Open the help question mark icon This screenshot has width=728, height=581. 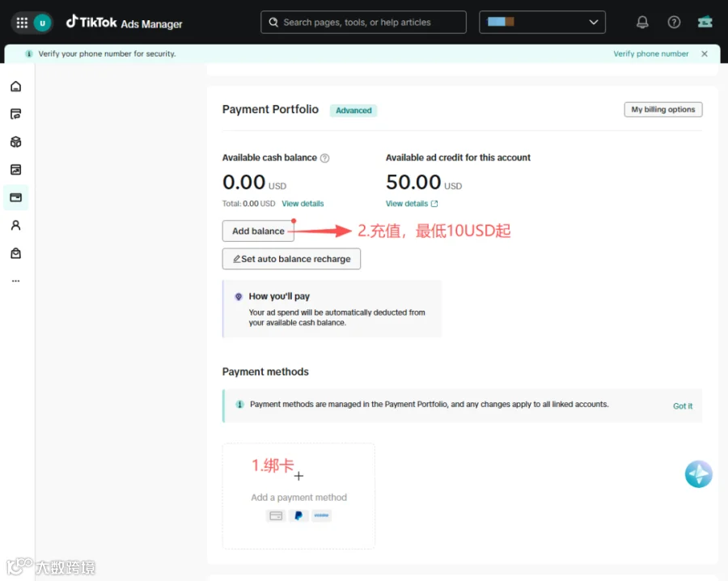click(x=674, y=22)
